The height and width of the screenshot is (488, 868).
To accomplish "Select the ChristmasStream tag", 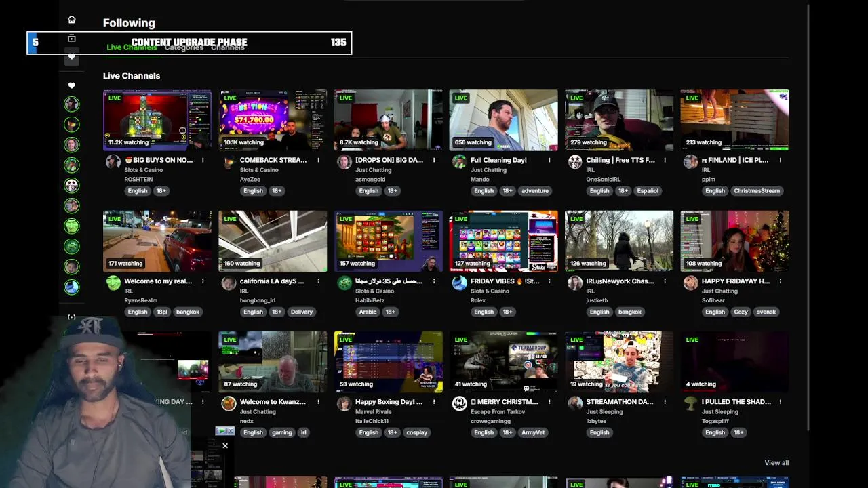I will (757, 191).
